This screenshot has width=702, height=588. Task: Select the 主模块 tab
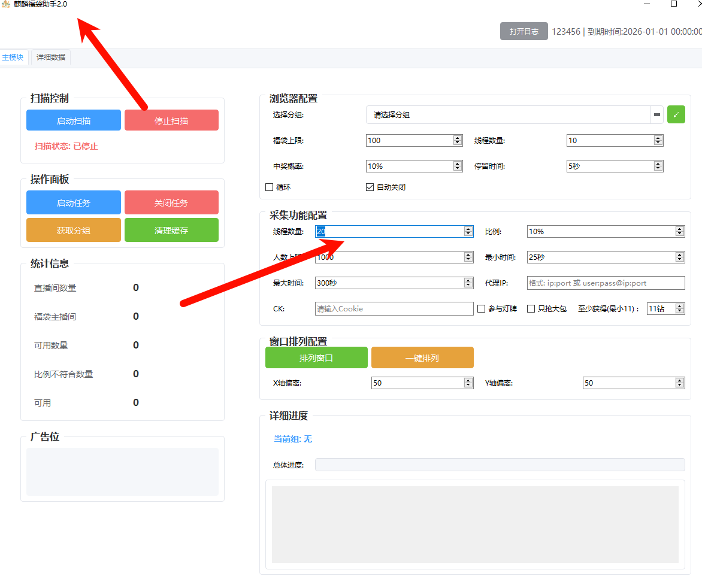click(13, 57)
